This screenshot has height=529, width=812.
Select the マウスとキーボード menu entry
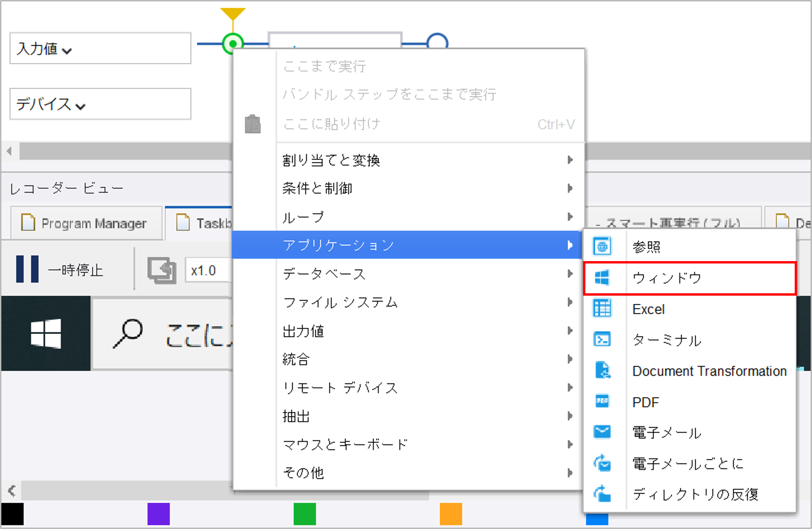click(345, 444)
